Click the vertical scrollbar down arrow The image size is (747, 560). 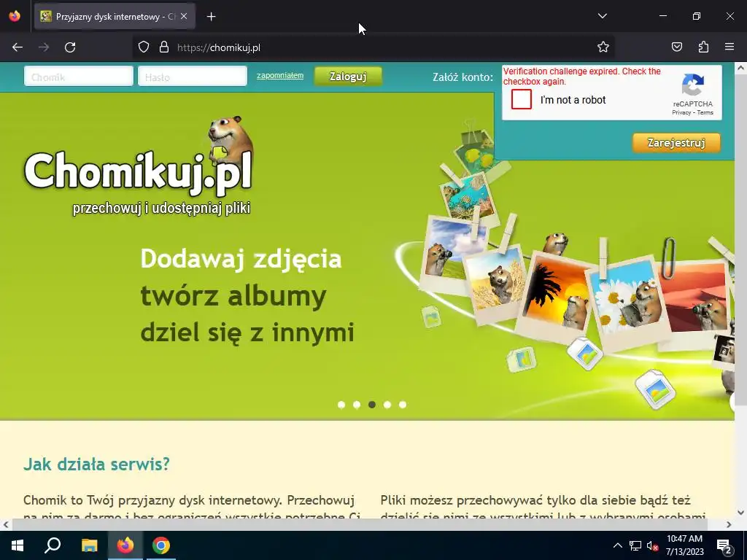(x=740, y=513)
